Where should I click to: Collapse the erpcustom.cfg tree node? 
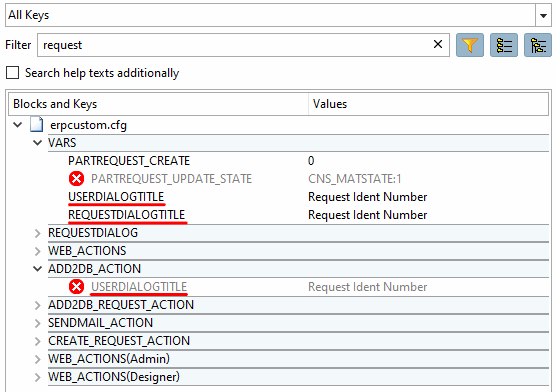(x=17, y=125)
